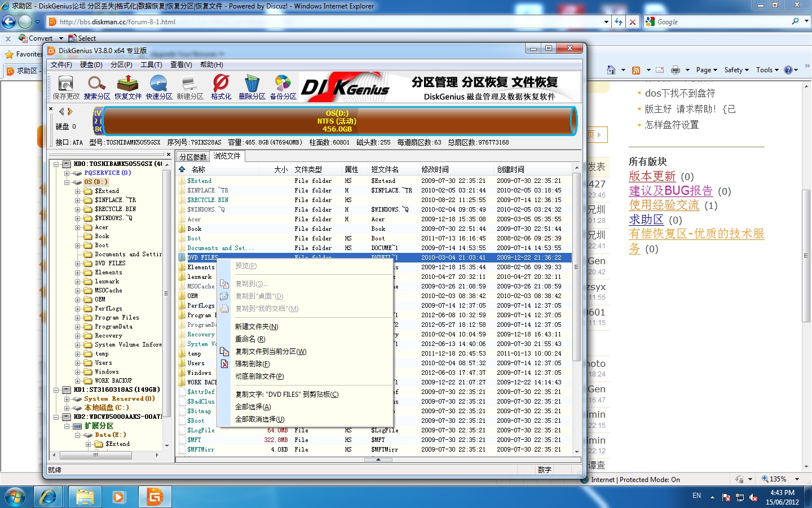This screenshot has height=508, width=812.
Task: Open the 文件(F) menu in DiskGenius
Action: point(61,65)
